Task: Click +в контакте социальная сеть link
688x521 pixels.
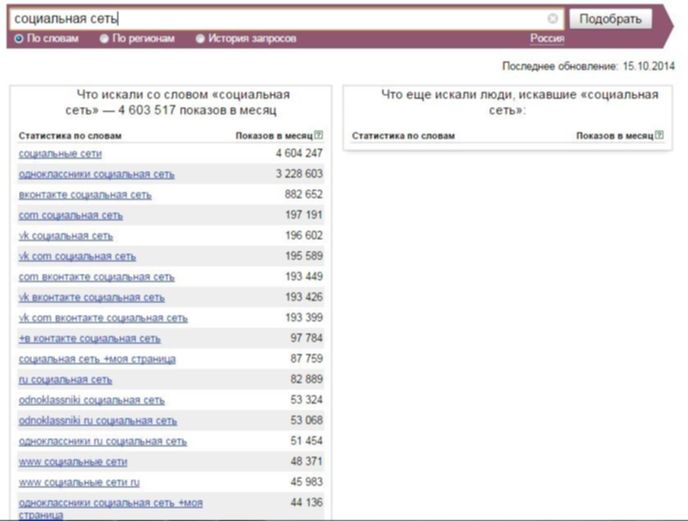Action: 89,339
